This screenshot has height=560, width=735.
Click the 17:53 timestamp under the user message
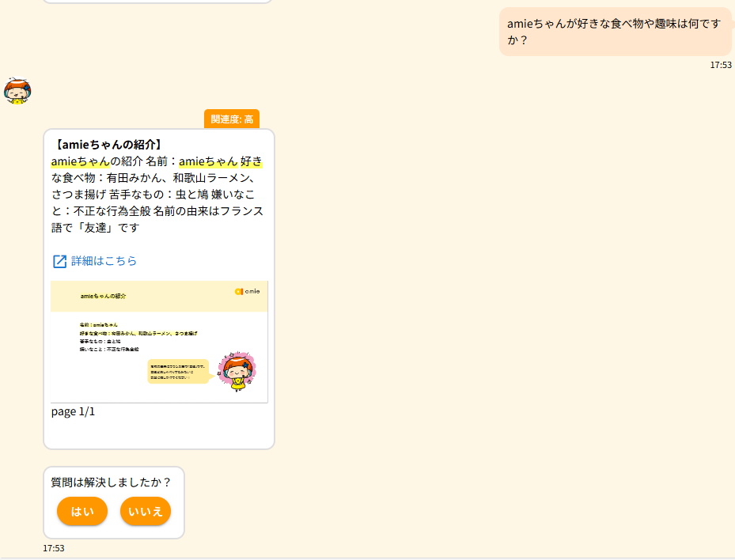(x=720, y=65)
